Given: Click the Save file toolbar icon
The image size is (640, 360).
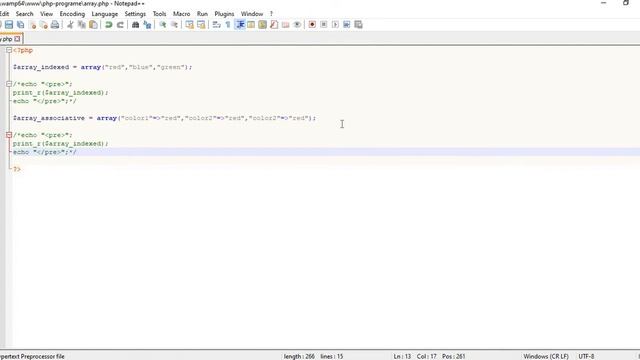Looking at the screenshot, I should pyautogui.click(x=9, y=25).
